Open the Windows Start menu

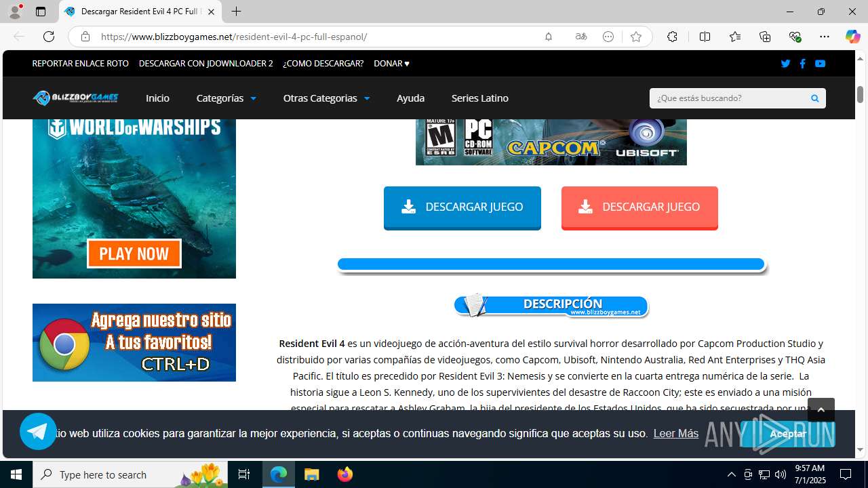[16, 474]
